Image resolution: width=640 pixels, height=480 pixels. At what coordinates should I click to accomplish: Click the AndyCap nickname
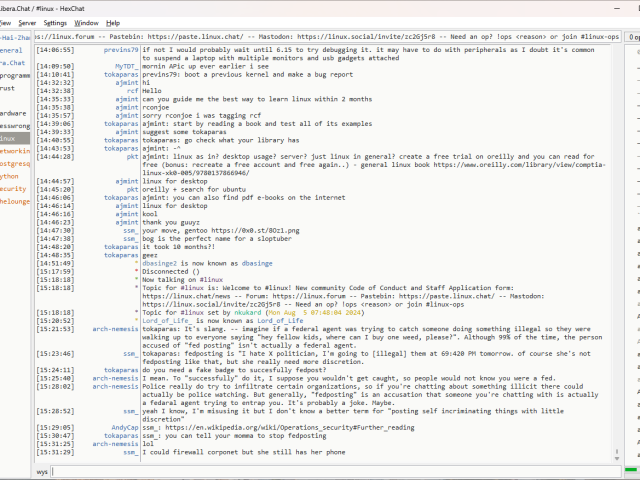pos(125,427)
